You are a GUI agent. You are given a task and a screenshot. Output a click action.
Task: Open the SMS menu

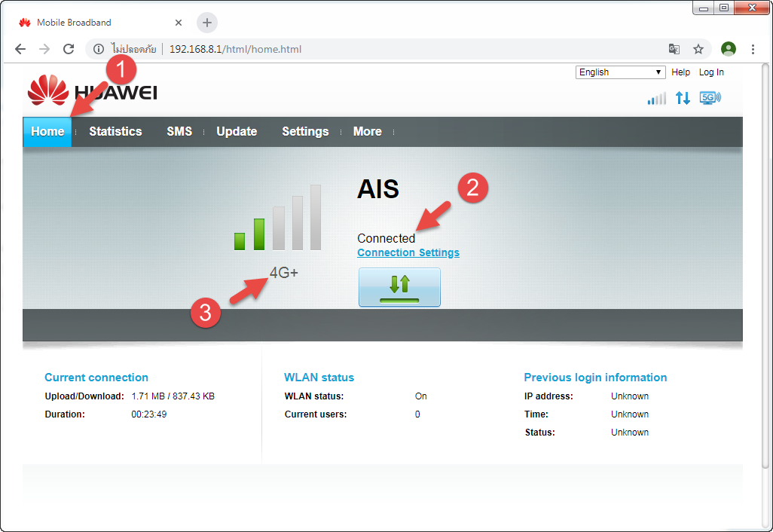[179, 132]
